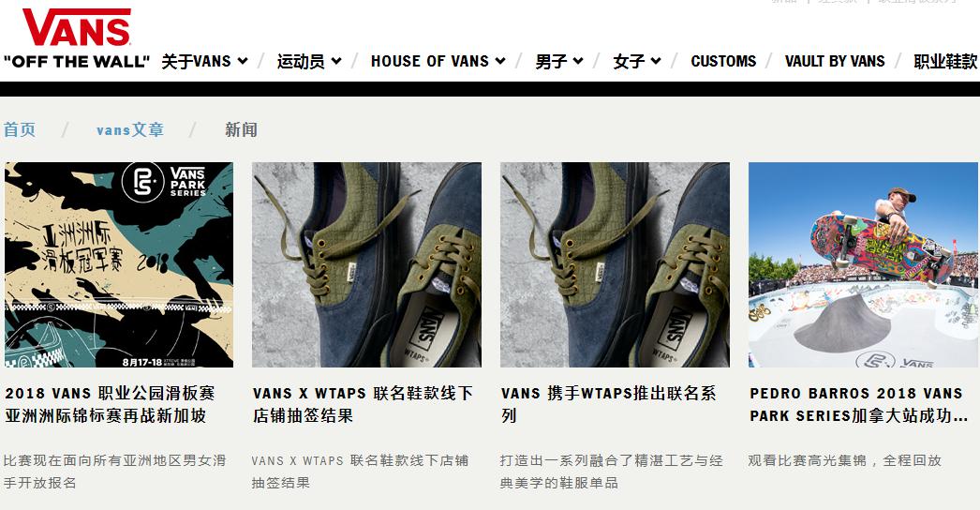Open the Pedro Barros skateboarding photo
980x510 pixels.
(x=864, y=264)
